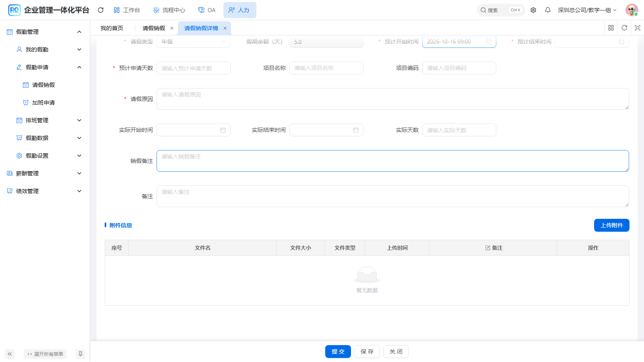Image resolution: width=644 pixels, height=362 pixels.
Task: Click 展开所有菜单 button
Action: (45, 354)
